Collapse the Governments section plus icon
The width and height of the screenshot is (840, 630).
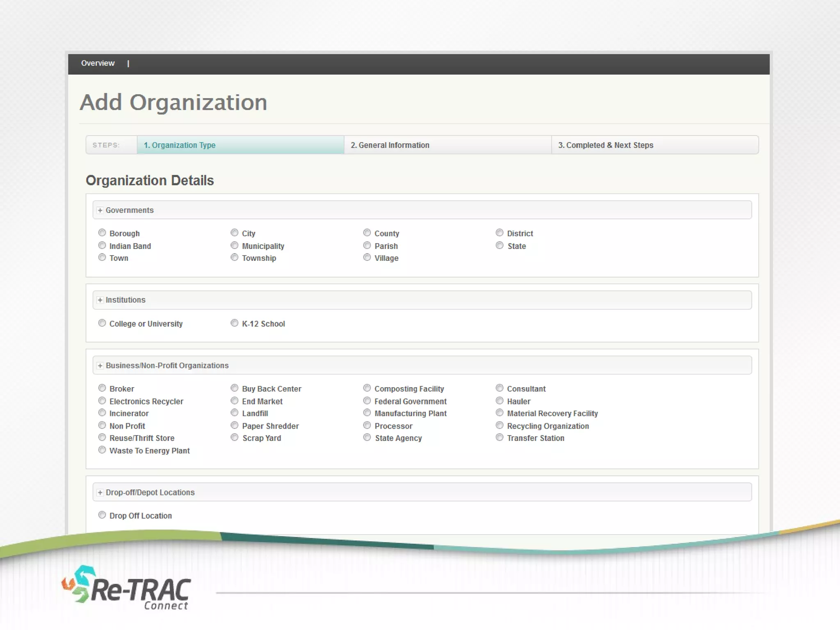click(100, 210)
